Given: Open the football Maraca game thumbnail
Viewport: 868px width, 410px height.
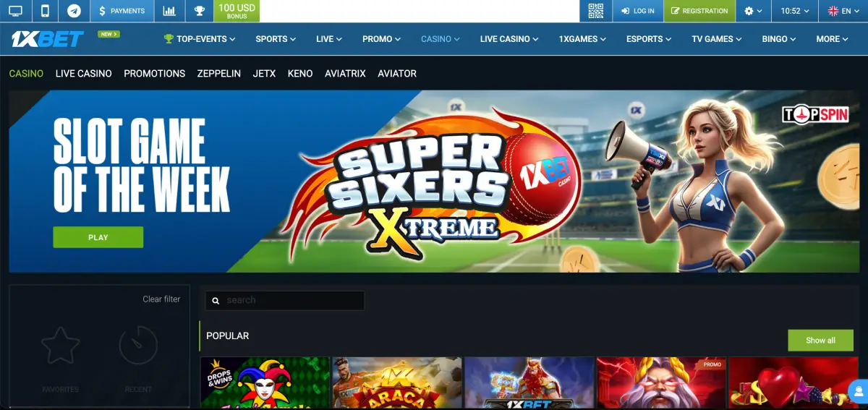Looking at the screenshot, I should 396,383.
